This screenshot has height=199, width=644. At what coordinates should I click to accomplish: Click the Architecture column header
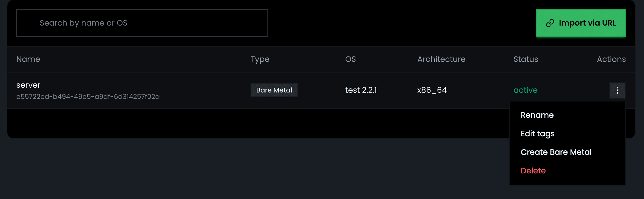point(441,59)
